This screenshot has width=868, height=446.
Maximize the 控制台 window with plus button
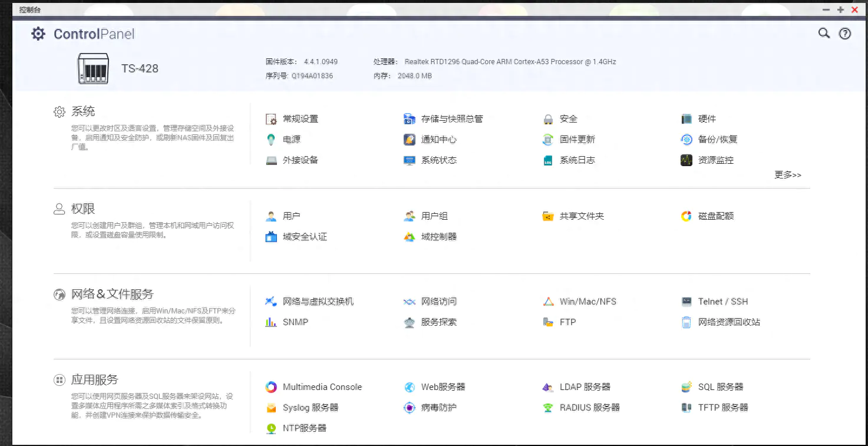840,10
